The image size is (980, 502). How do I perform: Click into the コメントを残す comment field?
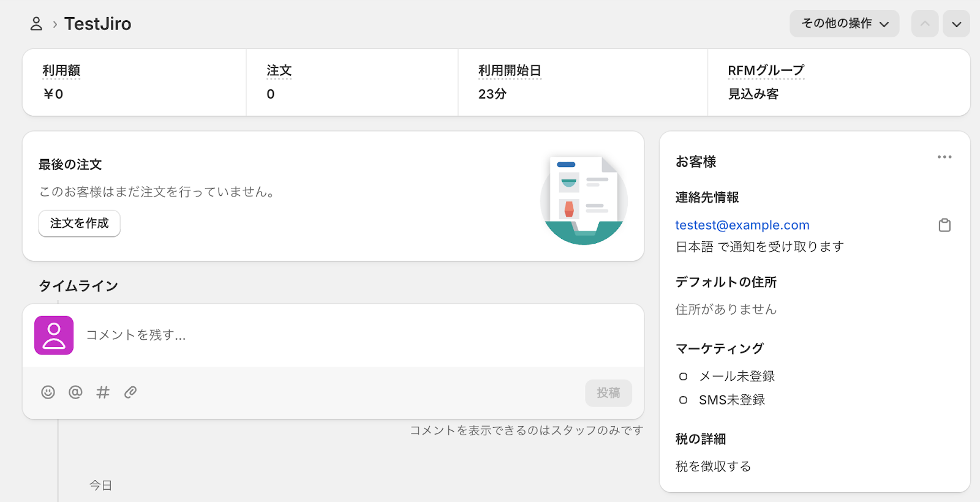(355, 335)
